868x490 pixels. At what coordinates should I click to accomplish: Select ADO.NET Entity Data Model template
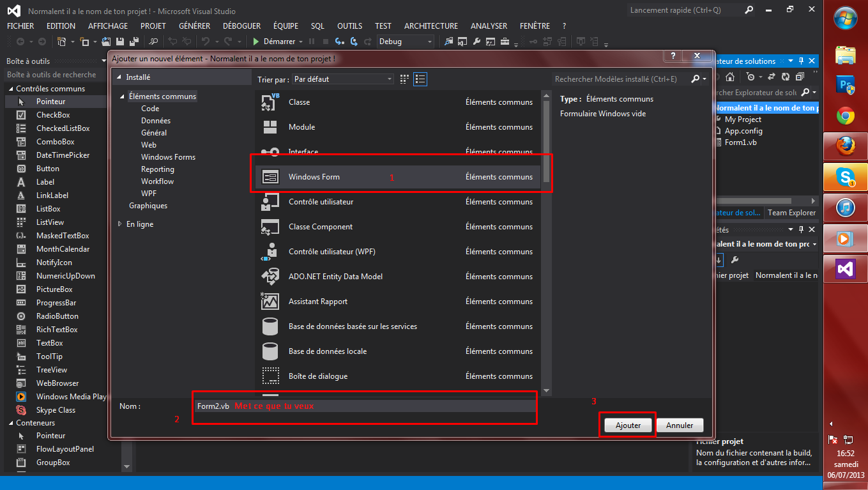[x=397, y=277]
